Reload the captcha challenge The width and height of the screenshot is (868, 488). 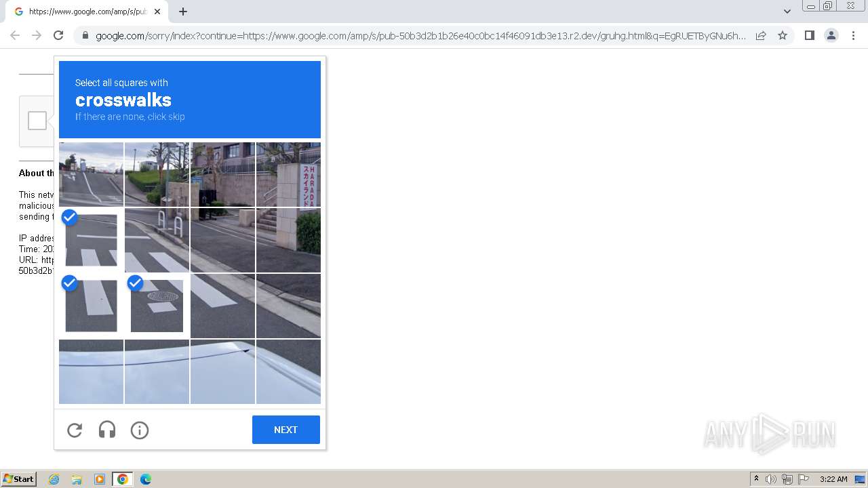(x=75, y=430)
